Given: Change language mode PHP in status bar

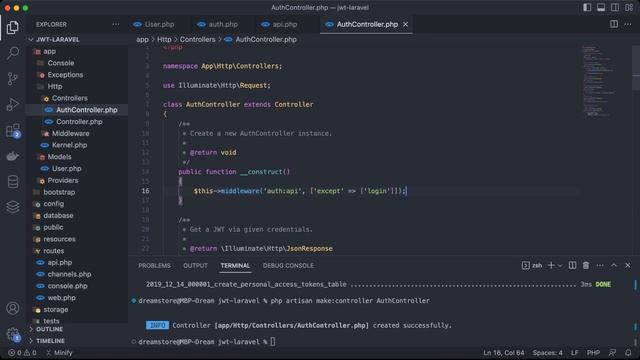Looking at the screenshot, I should [x=593, y=353].
